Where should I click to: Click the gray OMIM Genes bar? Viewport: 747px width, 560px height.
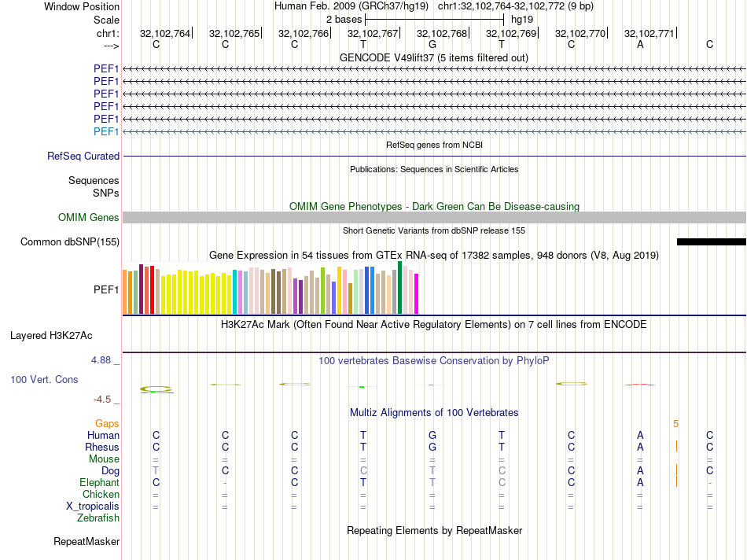(x=434, y=217)
